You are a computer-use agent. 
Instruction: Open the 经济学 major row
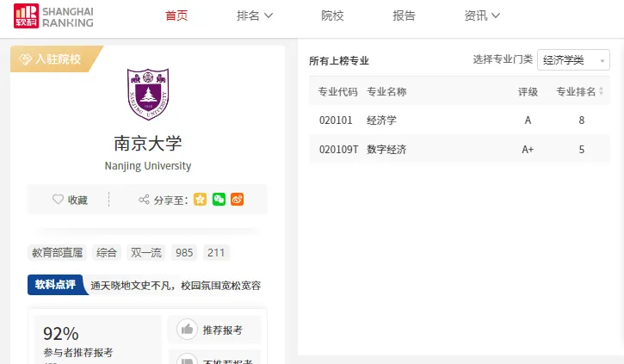click(460, 120)
